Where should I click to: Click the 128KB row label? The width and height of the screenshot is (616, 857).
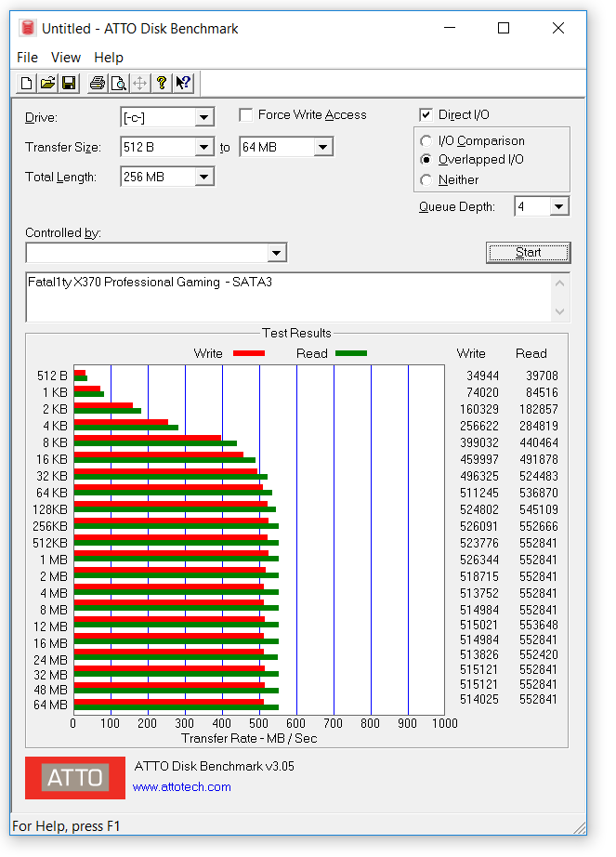coord(50,509)
